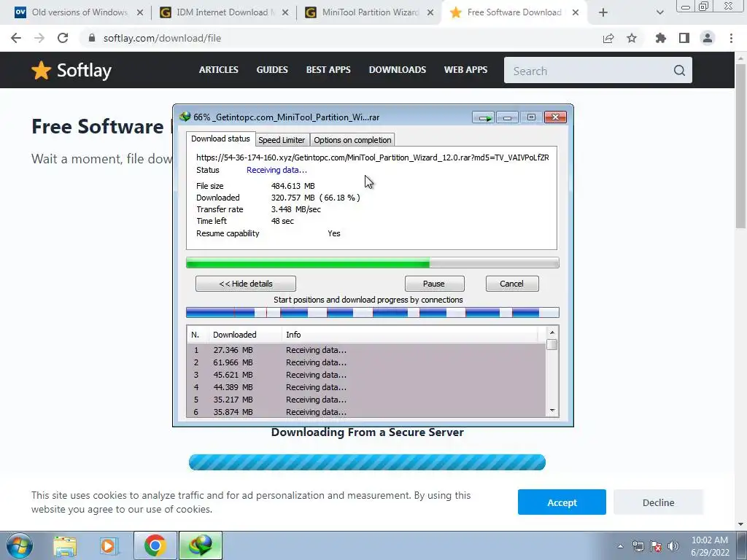Click the browser forward arrow
Screen dimensions: 747x560
point(39,38)
